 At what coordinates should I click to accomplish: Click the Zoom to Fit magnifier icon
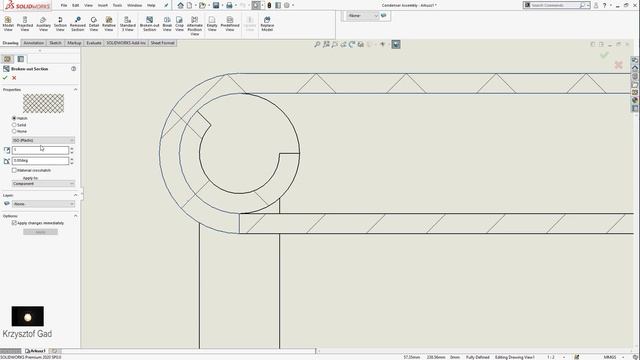tap(317, 44)
